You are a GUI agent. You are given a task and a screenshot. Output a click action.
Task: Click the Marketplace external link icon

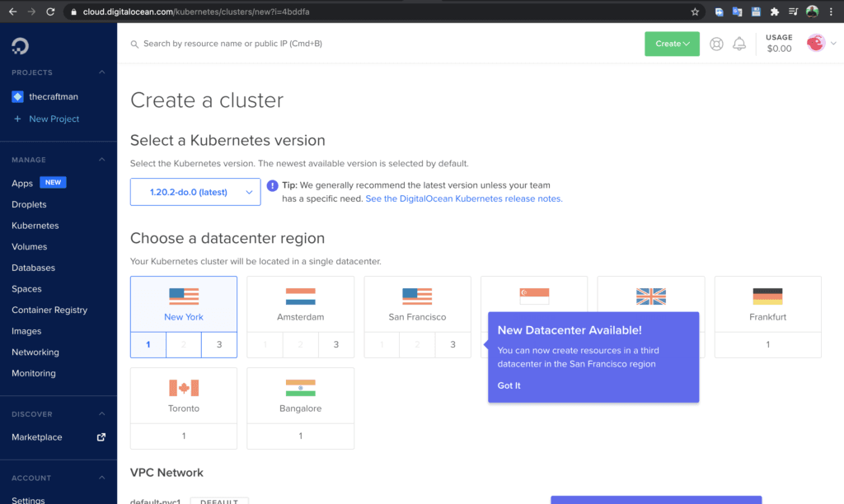tap(101, 437)
